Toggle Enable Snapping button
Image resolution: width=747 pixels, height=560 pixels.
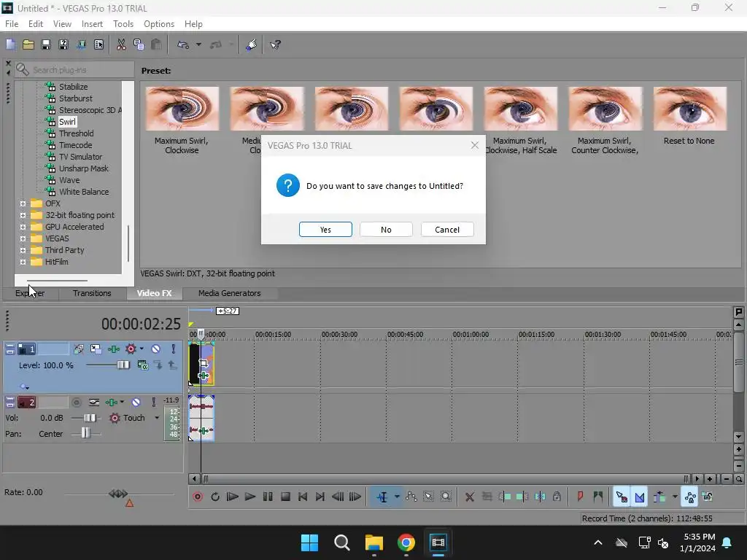[x=622, y=497]
